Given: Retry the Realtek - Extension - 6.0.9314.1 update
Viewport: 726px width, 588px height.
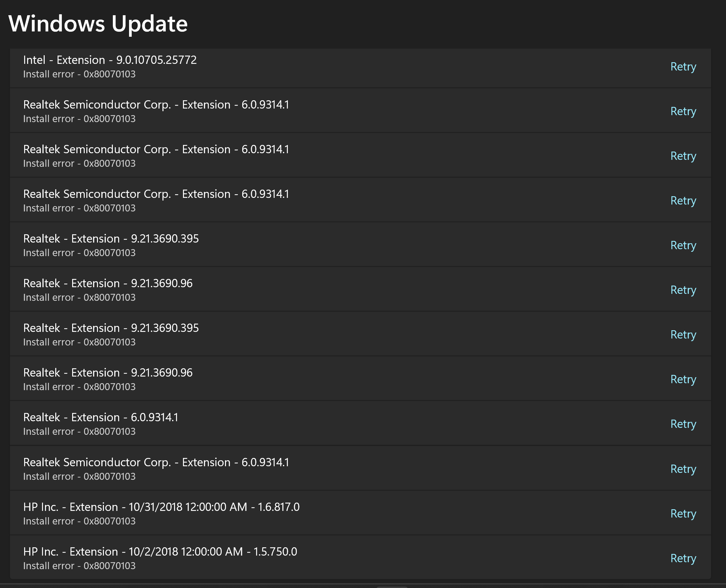Looking at the screenshot, I should coord(683,425).
